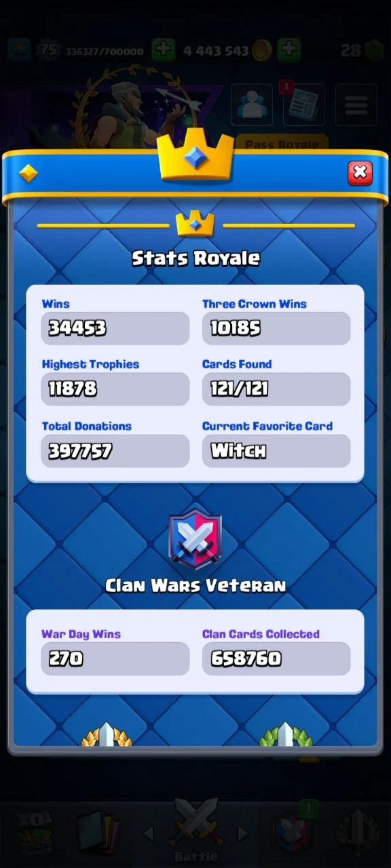Open the Pass Royale button

click(x=282, y=144)
